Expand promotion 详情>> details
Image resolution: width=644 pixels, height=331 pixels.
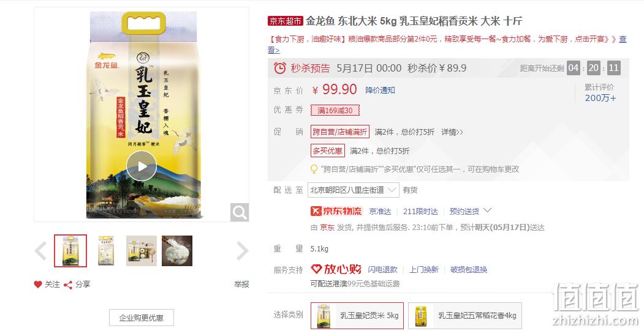pyautogui.click(x=452, y=132)
